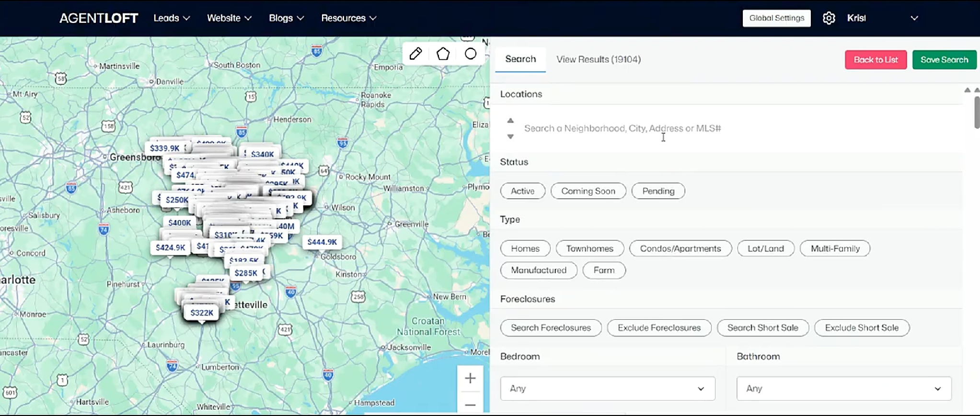Toggle the Pending status filter
Screen dimensions: 980x416
(658, 191)
